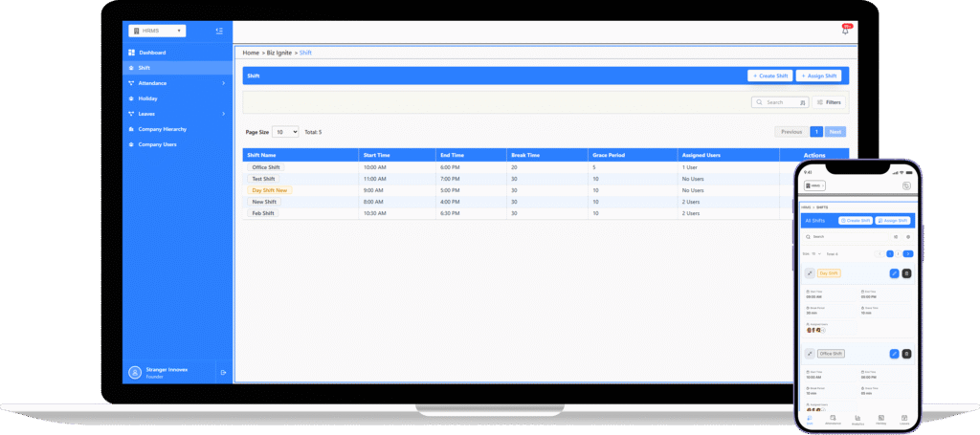
Task: Click the notification bell icon
Action: [x=845, y=31]
